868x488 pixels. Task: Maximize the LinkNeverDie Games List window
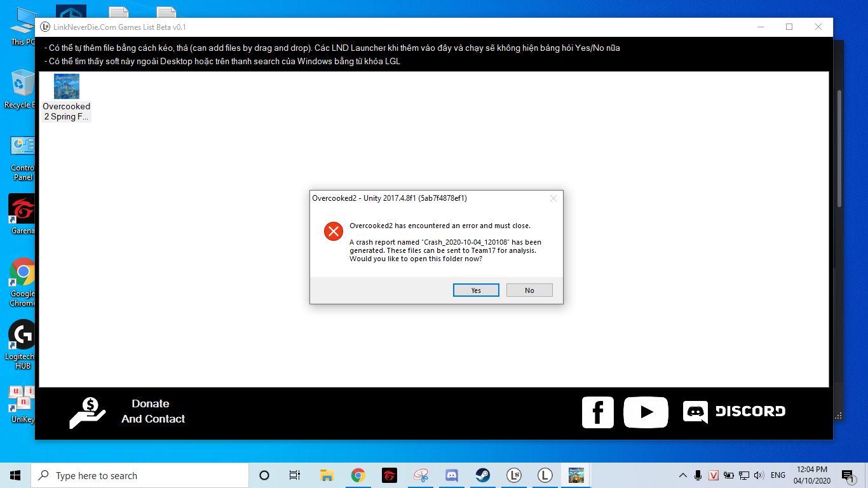click(789, 27)
